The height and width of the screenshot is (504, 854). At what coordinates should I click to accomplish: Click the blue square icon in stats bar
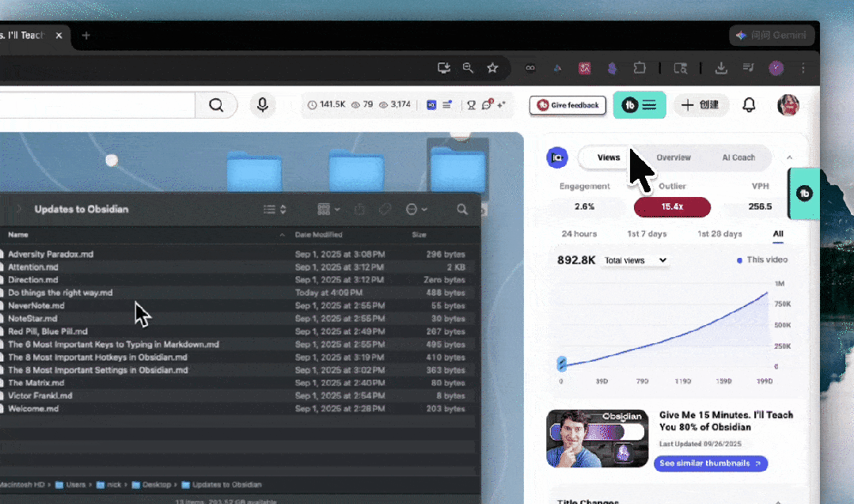pos(431,104)
